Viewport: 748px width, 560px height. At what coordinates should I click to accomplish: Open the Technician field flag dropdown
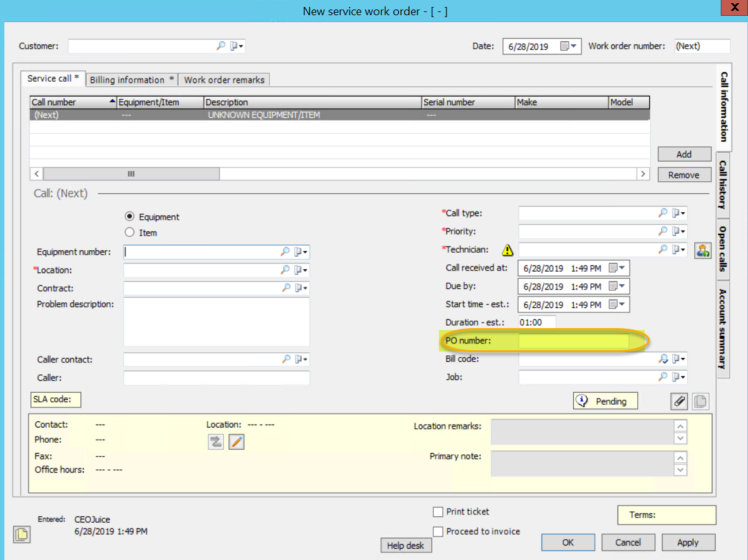coord(678,250)
